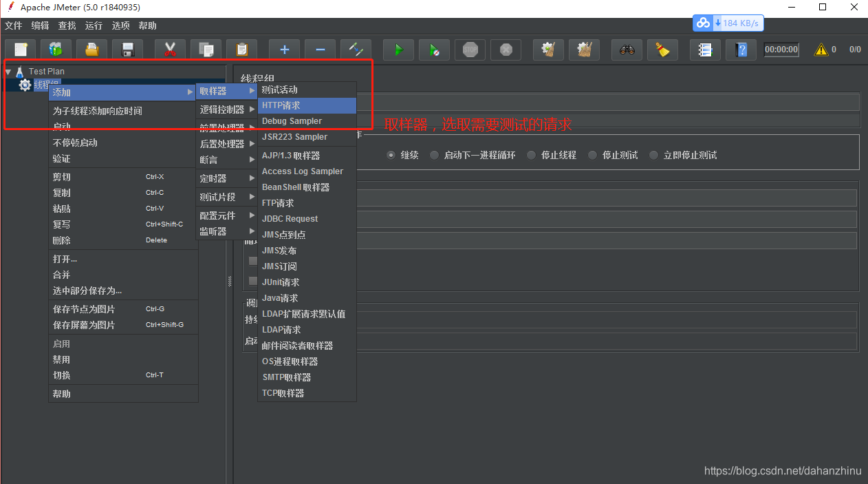Choose 为子线程添加响应时间 in context menu
Screen dimensions: 868x484
123,111
